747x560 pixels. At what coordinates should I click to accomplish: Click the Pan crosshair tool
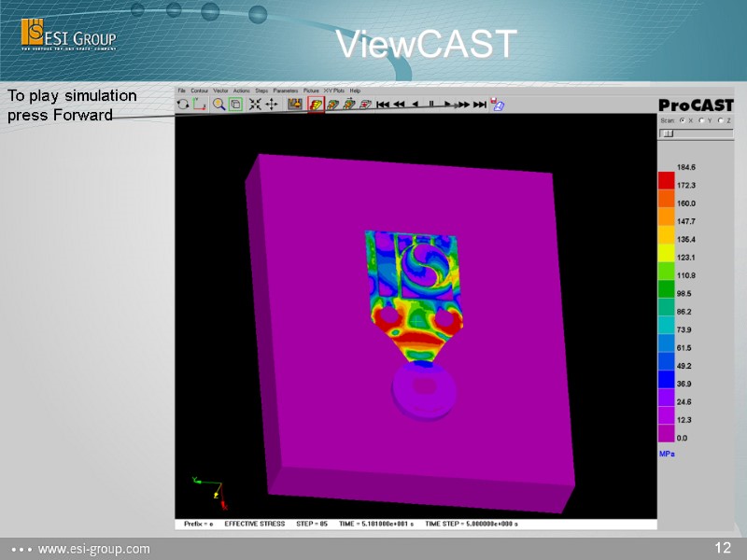(x=272, y=103)
